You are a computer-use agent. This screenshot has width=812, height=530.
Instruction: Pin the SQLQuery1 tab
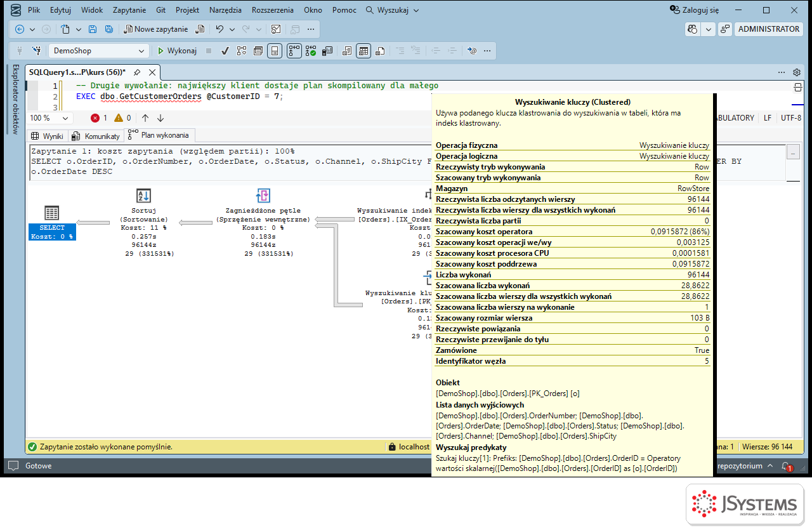tap(136, 72)
